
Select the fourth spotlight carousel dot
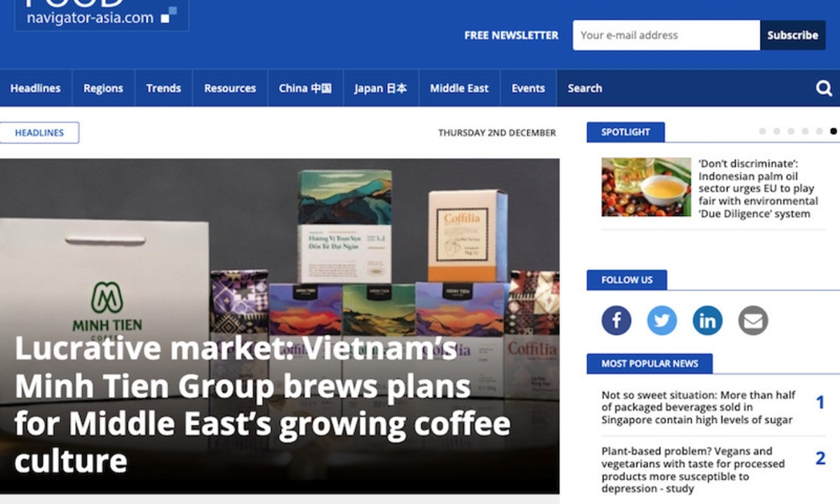coord(805,131)
